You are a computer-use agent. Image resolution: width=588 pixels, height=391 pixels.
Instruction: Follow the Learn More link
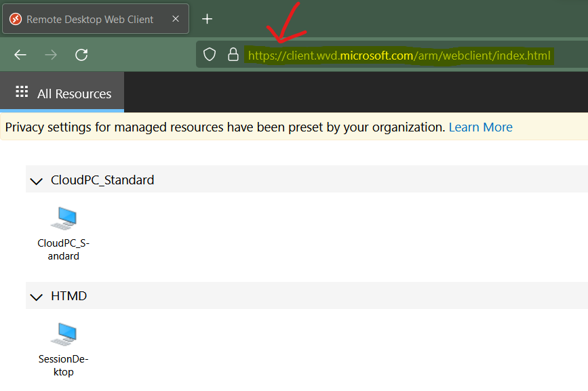click(480, 127)
